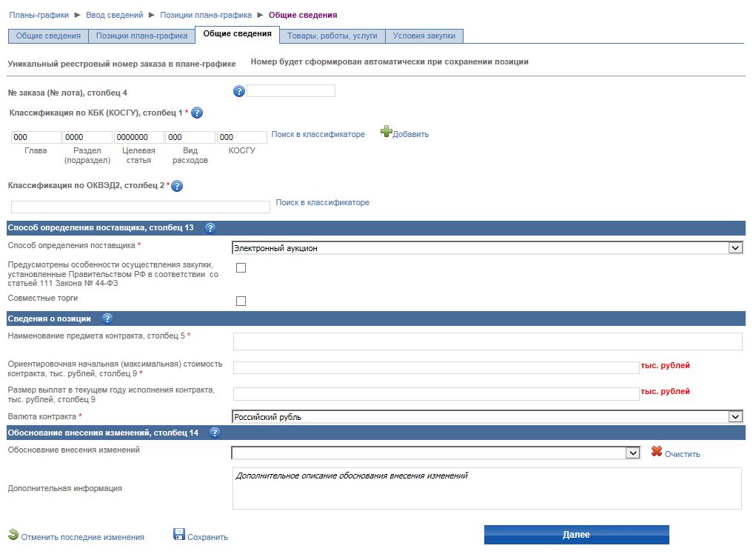Enable checkbox for статья 111 procurement features
The width and height of the screenshot is (756, 557).
point(241,268)
